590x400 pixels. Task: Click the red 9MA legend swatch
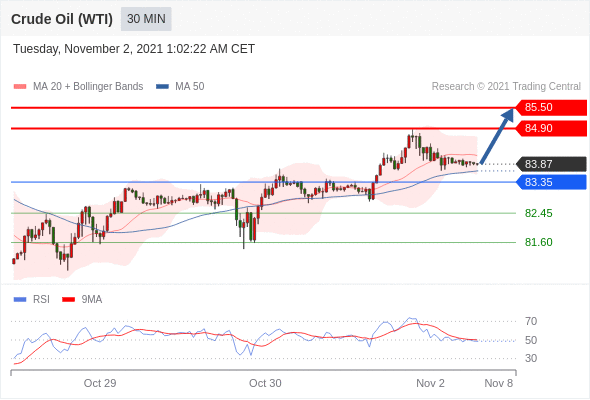[68, 300]
